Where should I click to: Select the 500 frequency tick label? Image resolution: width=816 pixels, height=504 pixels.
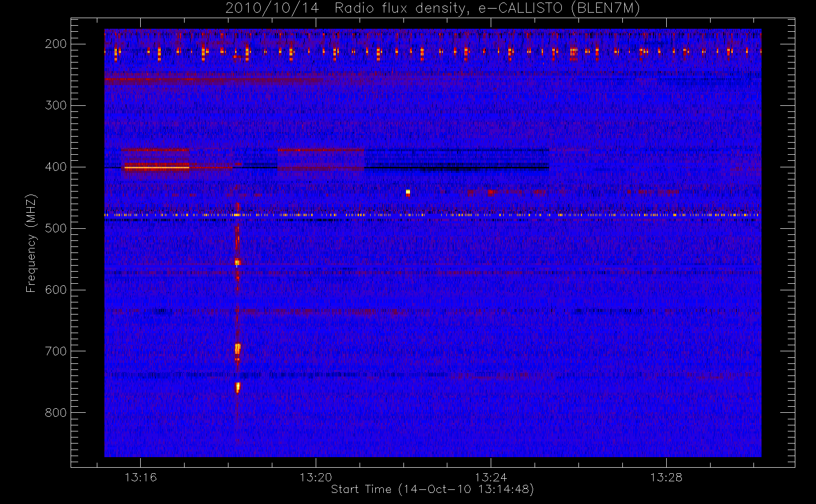(x=56, y=228)
